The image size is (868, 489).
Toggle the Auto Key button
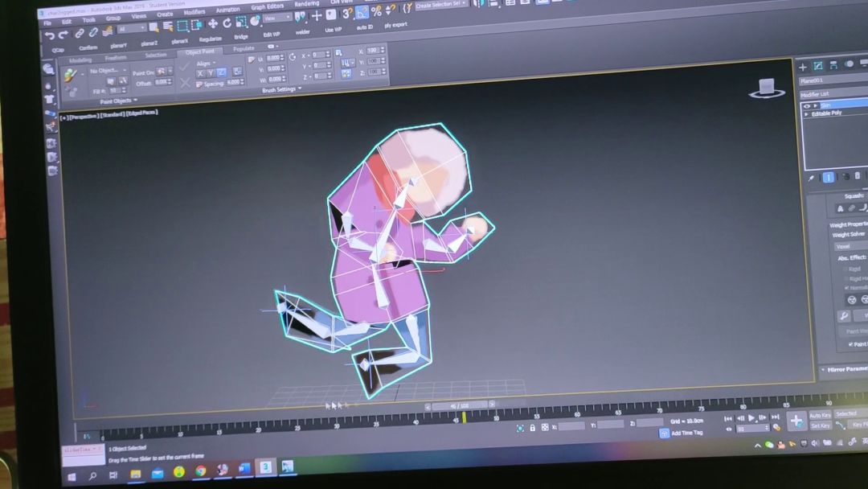(x=820, y=415)
